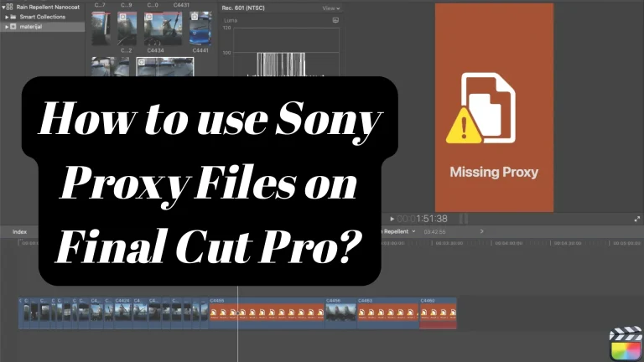Screen dimensions: 644x362
Task: Play the viewer from the play button
Action: (x=392, y=219)
